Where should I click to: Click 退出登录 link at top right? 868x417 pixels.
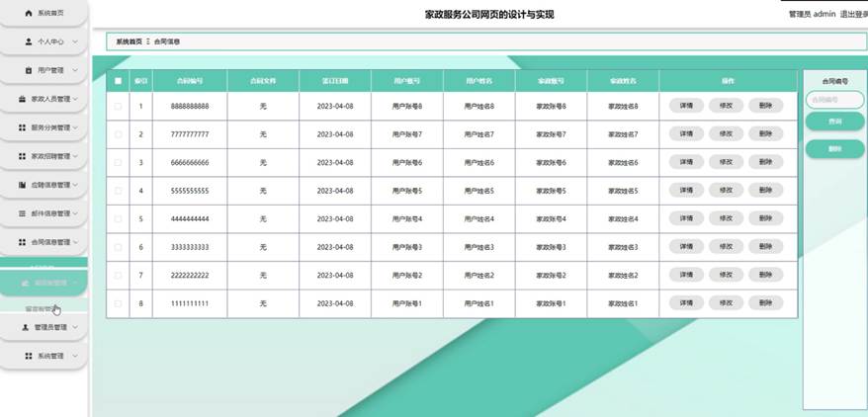point(853,15)
